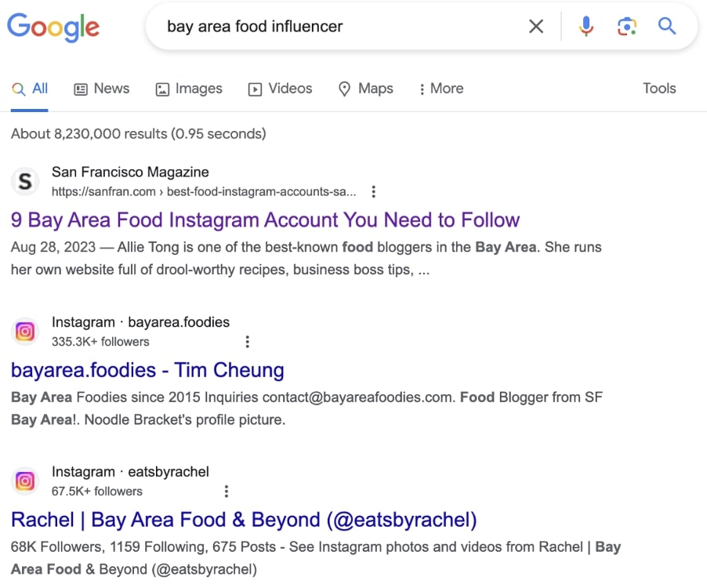This screenshot has width=707, height=588.
Task: Open options for eatsbyrachel result
Action: click(x=227, y=492)
